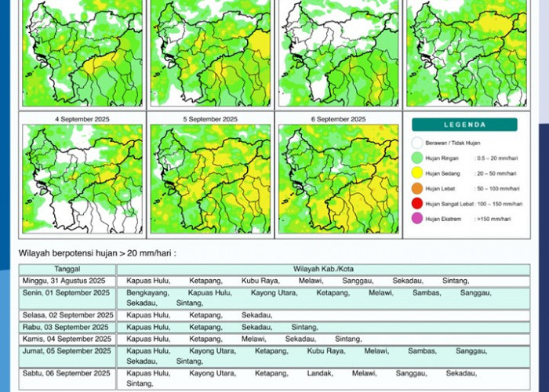Click the Wilayah berpotensi hujan > 20 mm/hari heading
Image resolution: width=549 pixels, height=392 pixels.
click(98, 253)
